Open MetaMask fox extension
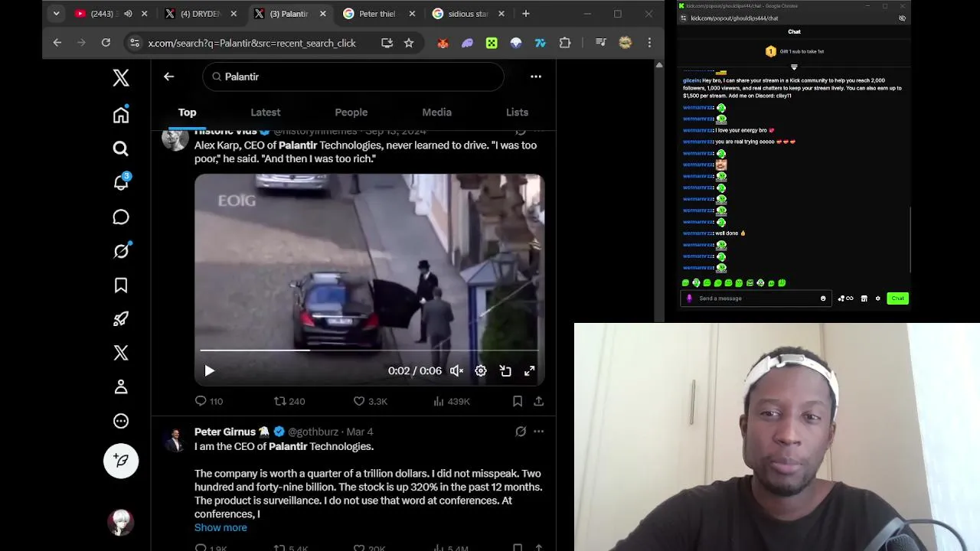Viewport: 980px width, 551px height. coord(443,43)
